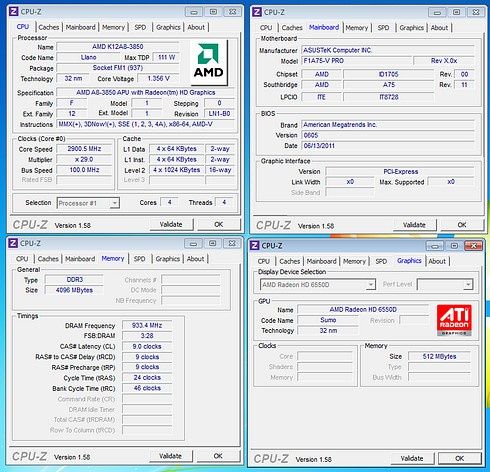Minimize the Mainboard CPU-Z window
490x472 pixels.
point(437,13)
